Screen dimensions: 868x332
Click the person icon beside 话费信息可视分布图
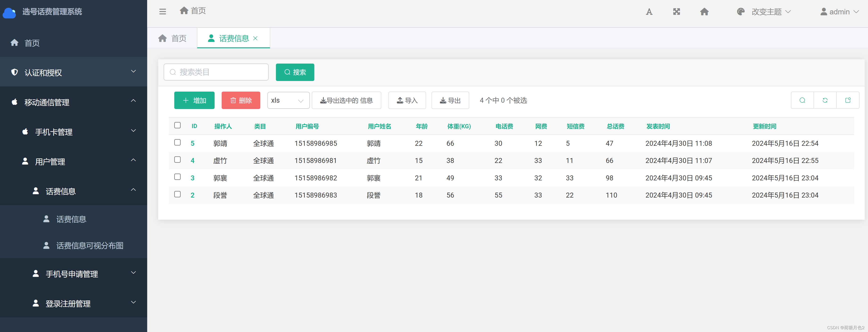click(x=46, y=245)
